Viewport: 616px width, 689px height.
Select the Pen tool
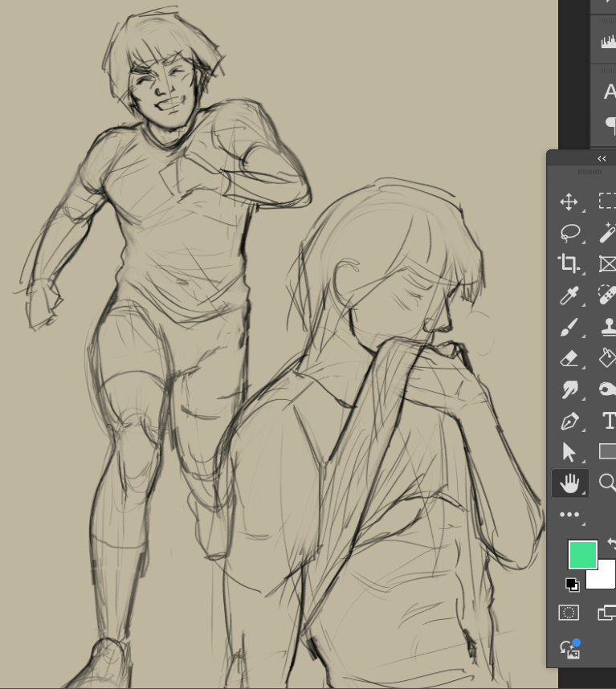click(569, 422)
